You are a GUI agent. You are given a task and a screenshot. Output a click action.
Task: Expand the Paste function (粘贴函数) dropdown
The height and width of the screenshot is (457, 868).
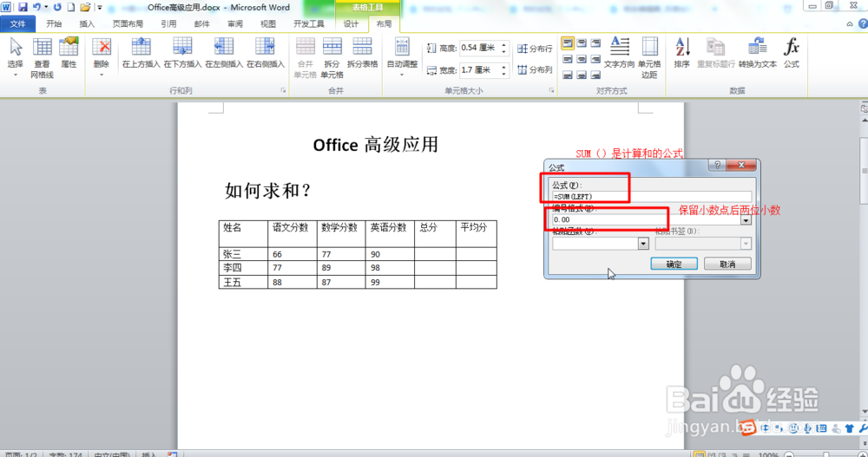(642, 244)
